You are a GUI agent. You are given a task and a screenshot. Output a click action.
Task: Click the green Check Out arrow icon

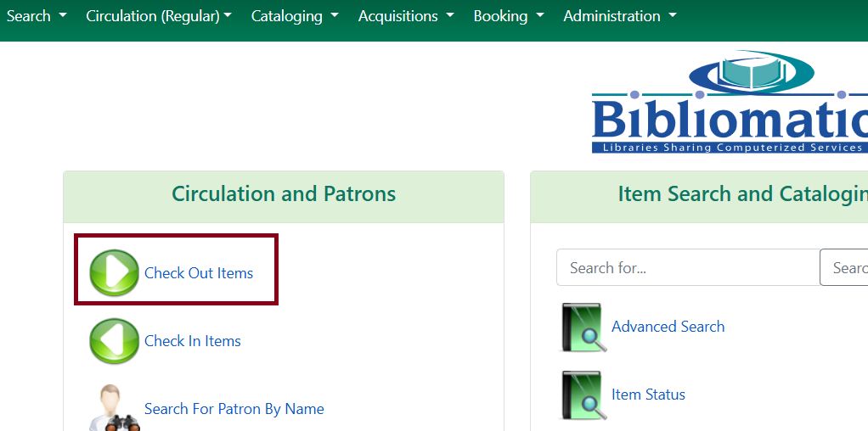[114, 273]
